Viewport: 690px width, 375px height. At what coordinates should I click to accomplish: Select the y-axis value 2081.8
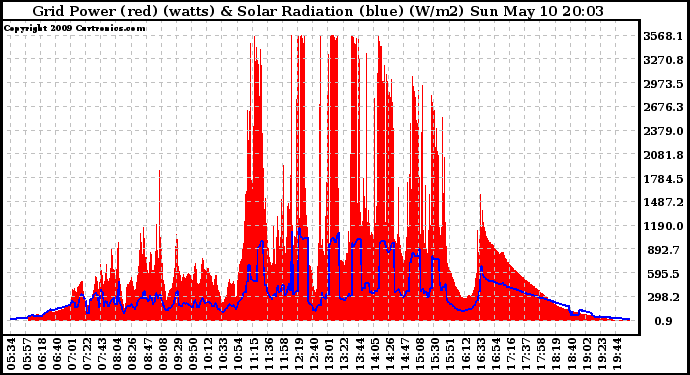[x=663, y=155]
